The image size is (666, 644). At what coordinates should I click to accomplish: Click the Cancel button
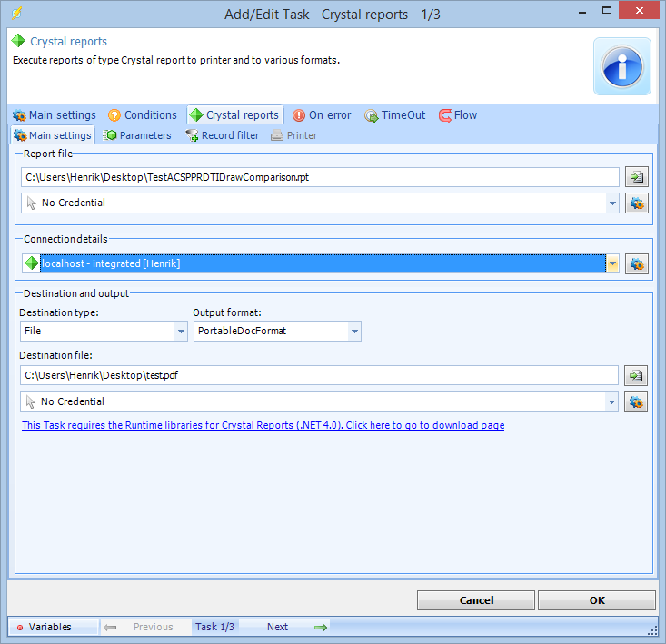[x=476, y=600]
